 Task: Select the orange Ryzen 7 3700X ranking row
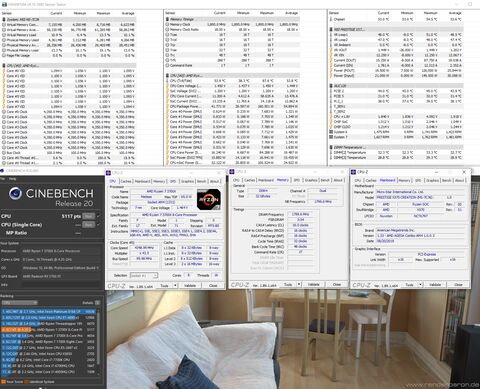click(x=49, y=330)
